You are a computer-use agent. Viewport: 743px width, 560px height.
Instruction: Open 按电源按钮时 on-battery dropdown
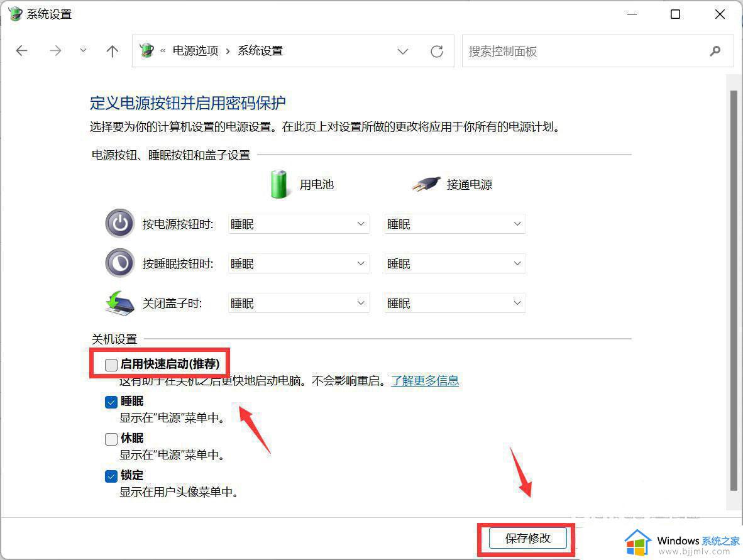(x=299, y=224)
